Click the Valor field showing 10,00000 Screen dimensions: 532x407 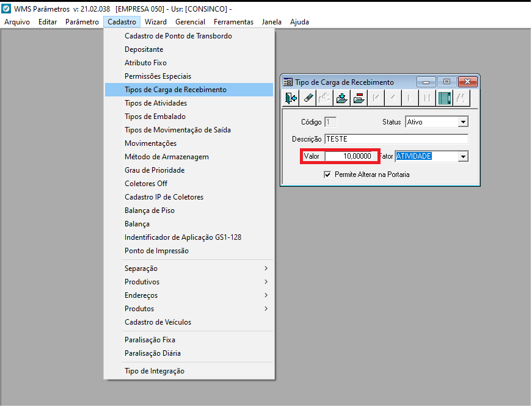pos(349,156)
